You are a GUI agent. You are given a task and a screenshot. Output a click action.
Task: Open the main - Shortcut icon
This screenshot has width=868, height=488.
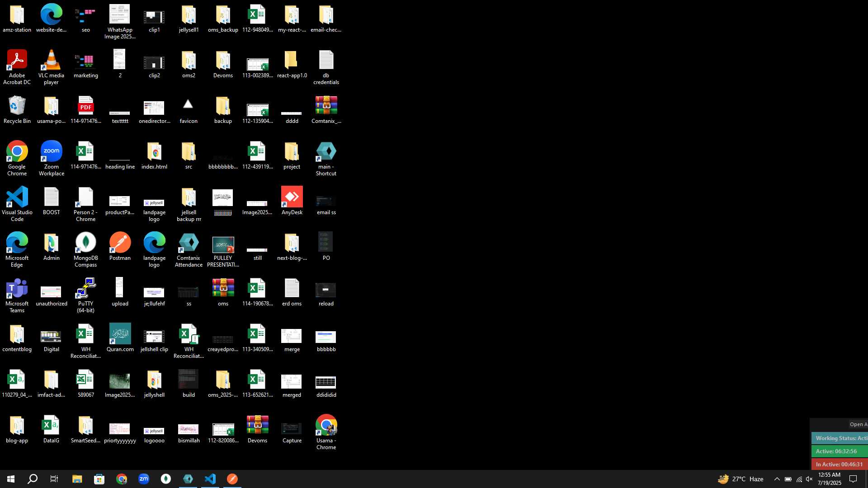pyautogui.click(x=326, y=158)
